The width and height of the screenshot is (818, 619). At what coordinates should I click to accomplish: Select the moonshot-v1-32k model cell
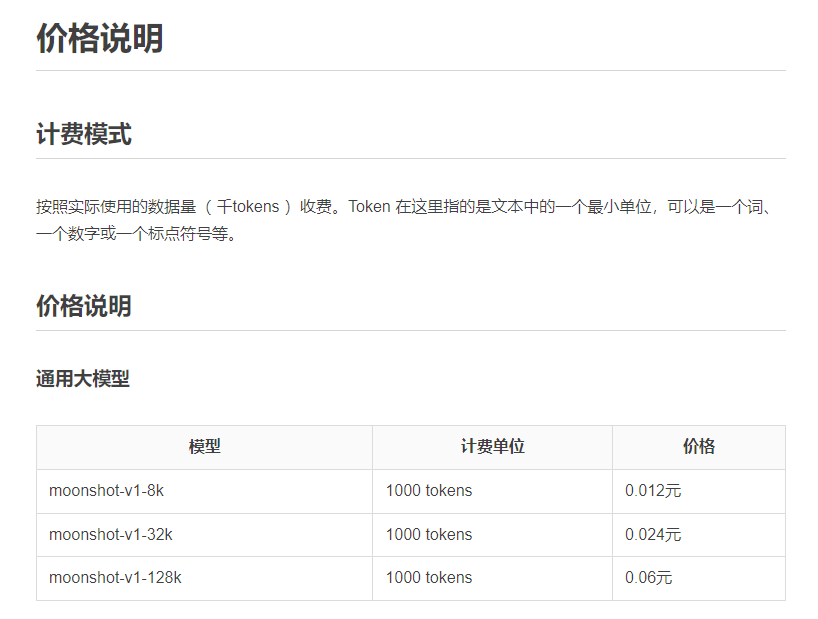pyautogui.click(x=204, y=535)
